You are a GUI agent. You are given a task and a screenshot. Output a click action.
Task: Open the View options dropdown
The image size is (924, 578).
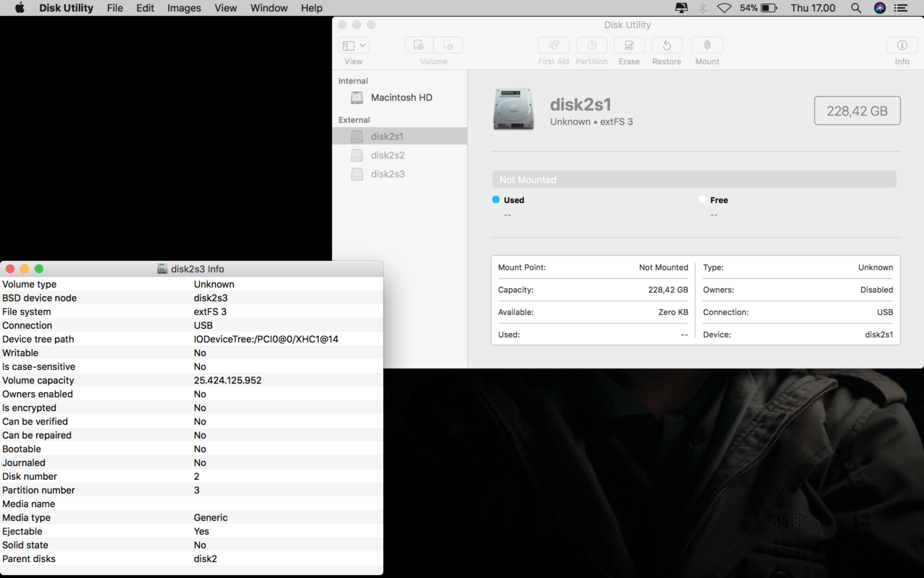(361, 45)
